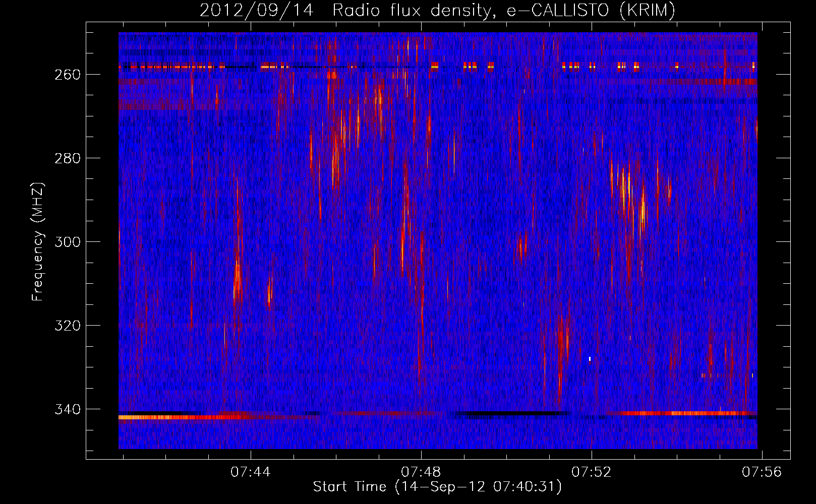Click the 07:52 time tick label

(x=591, y=472)
